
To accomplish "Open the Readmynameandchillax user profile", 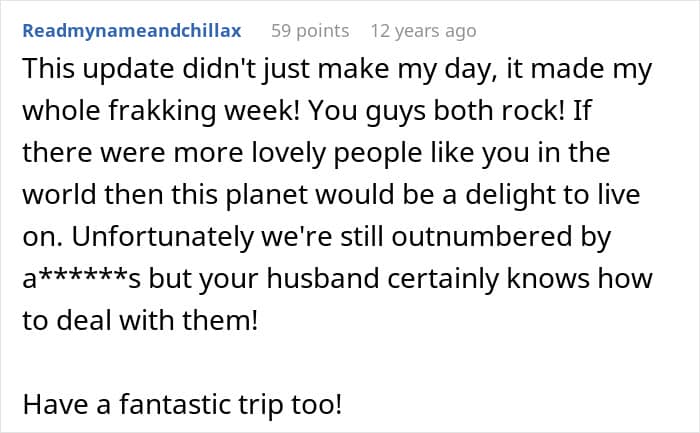I will (132, 31).
